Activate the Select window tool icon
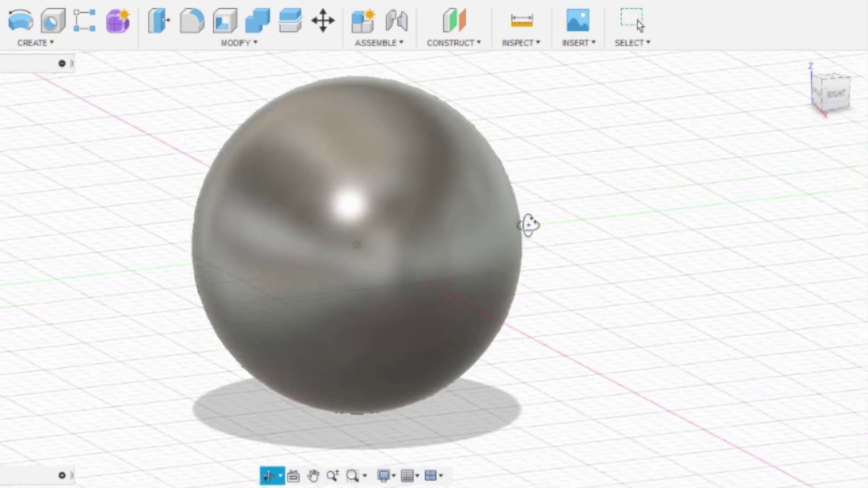Screen dimensions: 868x488 pyautogui.click(x=632, y=20)
